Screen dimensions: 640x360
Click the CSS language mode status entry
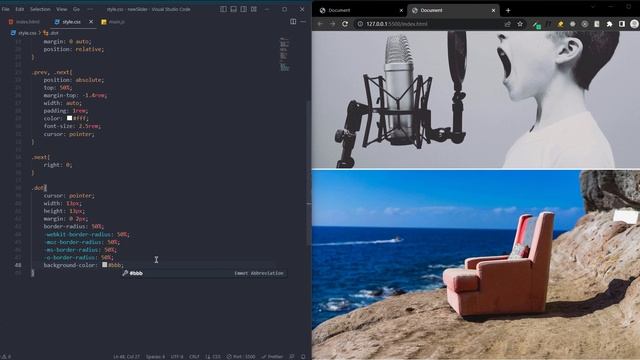(x=213, y=356)
